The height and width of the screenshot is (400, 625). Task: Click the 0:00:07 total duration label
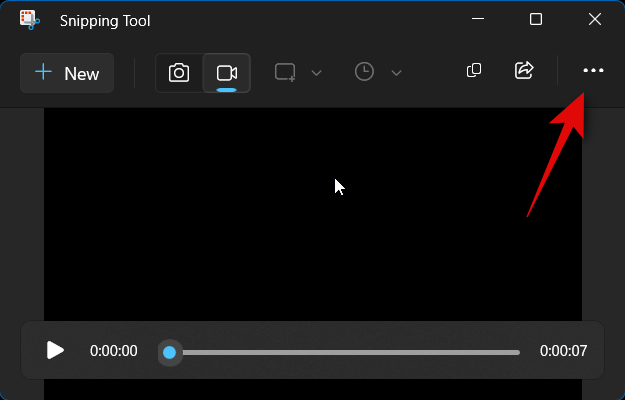coord(563,351)
